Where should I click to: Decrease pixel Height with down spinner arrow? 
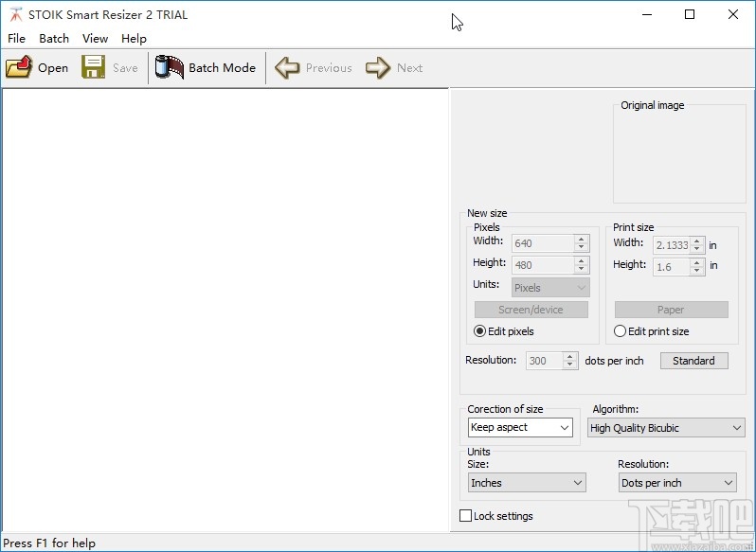click(582, 269)
